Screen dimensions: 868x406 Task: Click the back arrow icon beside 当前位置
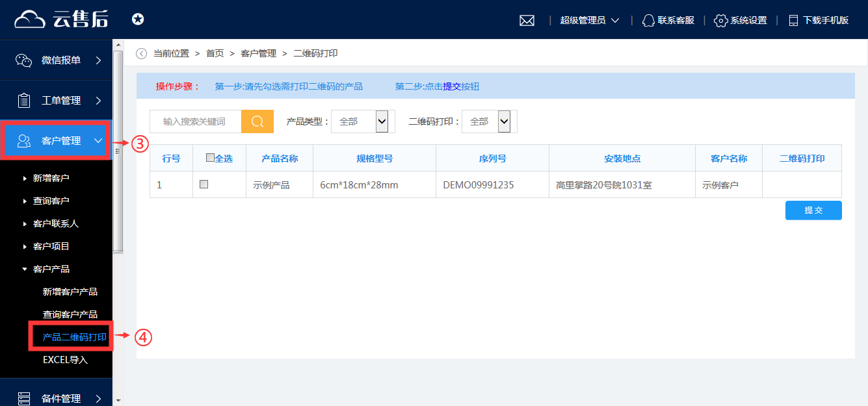(x=141, y=53)
